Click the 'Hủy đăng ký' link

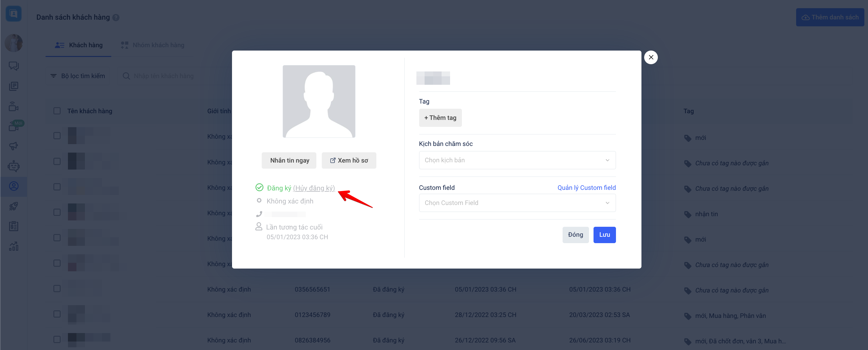point(314,188)
